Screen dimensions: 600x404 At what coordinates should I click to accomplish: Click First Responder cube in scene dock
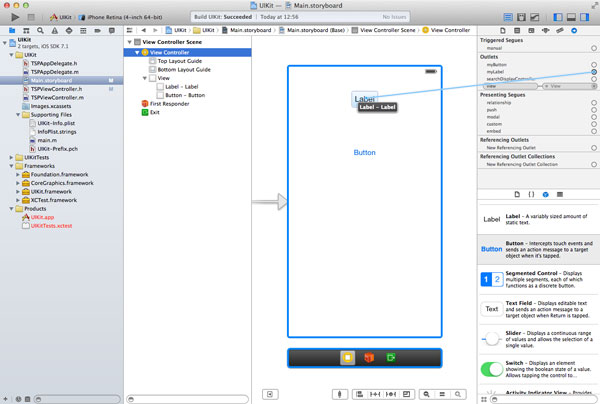[x=369, y=358]
